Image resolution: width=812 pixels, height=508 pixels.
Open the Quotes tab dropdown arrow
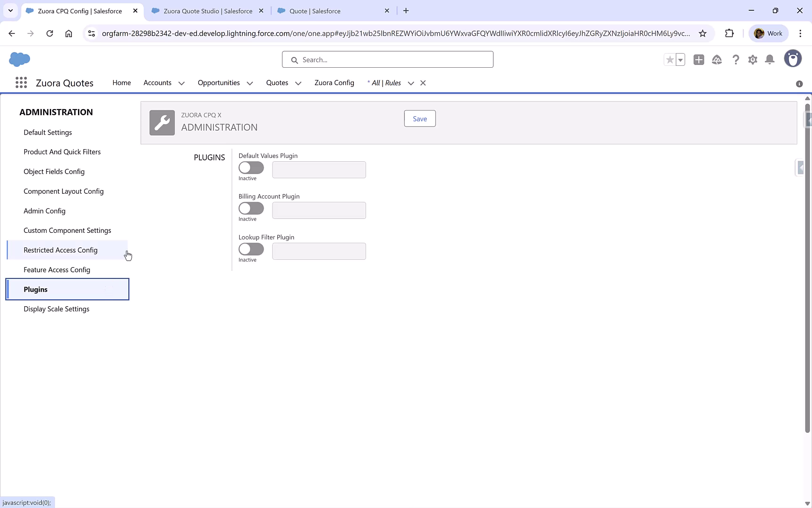(x=298, y=83)
